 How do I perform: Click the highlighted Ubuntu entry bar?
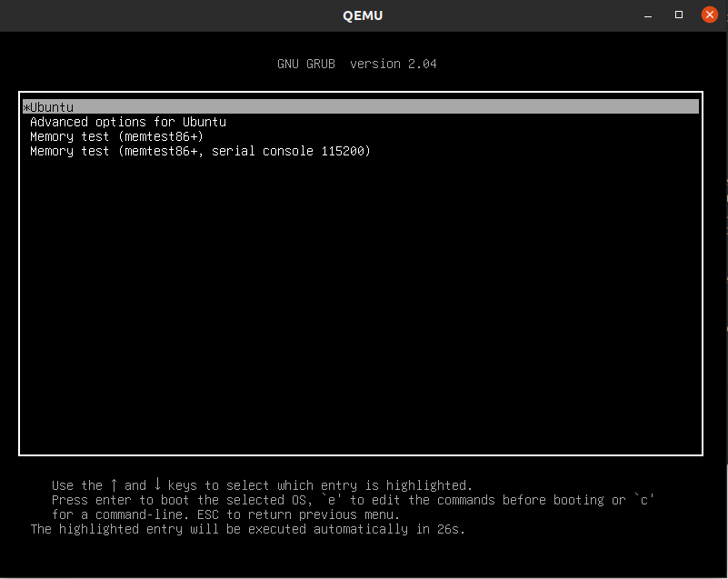pos(364,106)
